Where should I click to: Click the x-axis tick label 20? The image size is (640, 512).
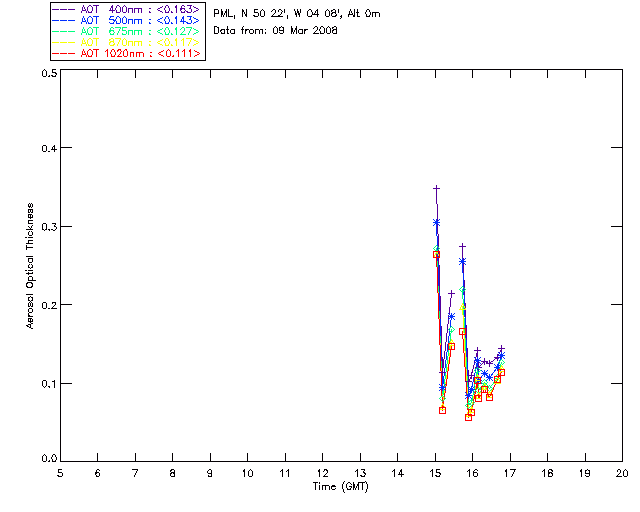tap(622, 473)
